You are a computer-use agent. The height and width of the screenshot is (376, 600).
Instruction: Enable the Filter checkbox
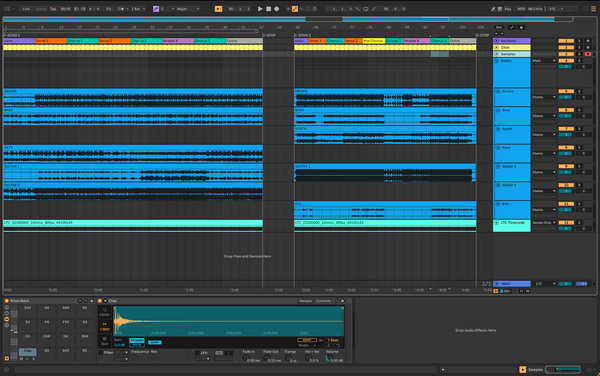(101, 353)
